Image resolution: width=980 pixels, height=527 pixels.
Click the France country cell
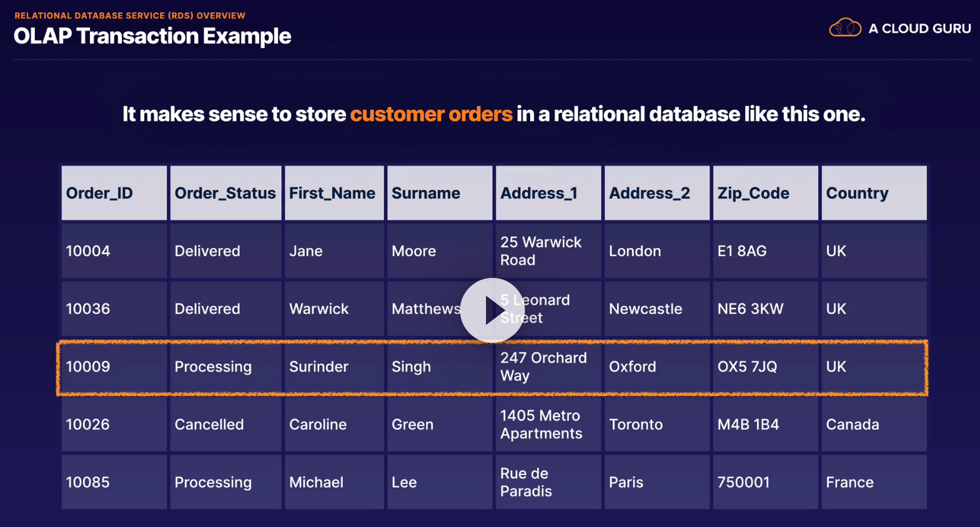coord(873,482)
